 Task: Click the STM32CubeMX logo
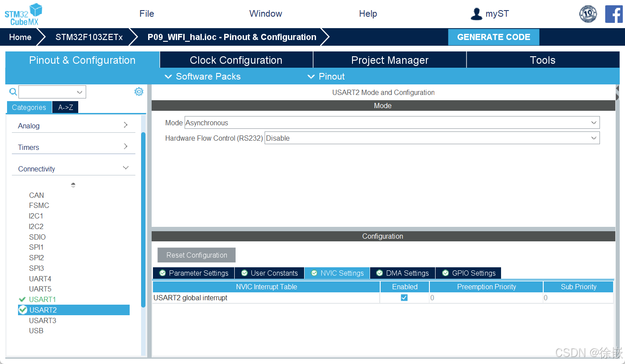click(23, 15)
